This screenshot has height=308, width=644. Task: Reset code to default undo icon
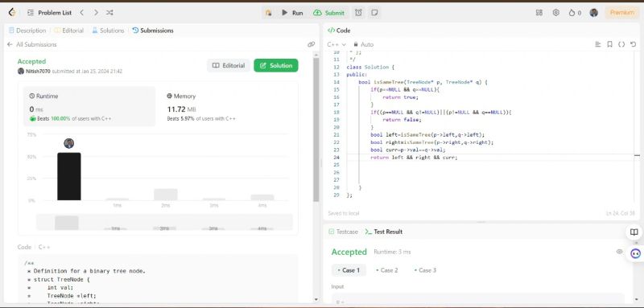(x=634, y=44)
